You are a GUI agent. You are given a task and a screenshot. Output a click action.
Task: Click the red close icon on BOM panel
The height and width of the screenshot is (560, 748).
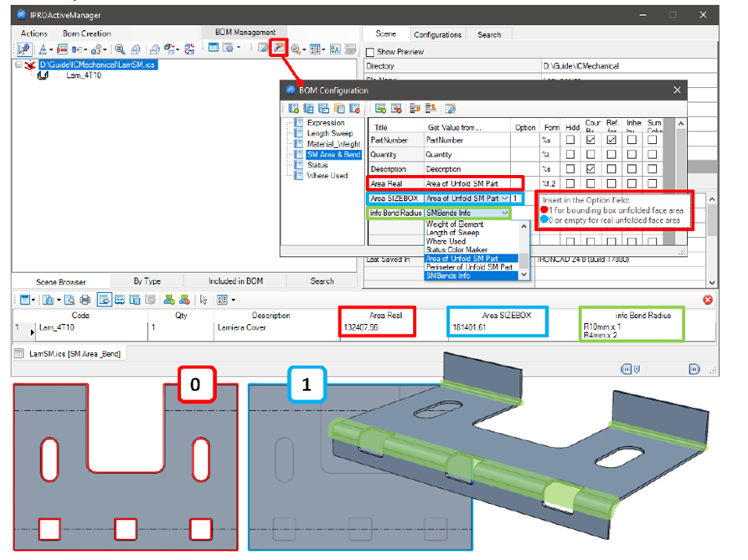click(x=708, y=300)
